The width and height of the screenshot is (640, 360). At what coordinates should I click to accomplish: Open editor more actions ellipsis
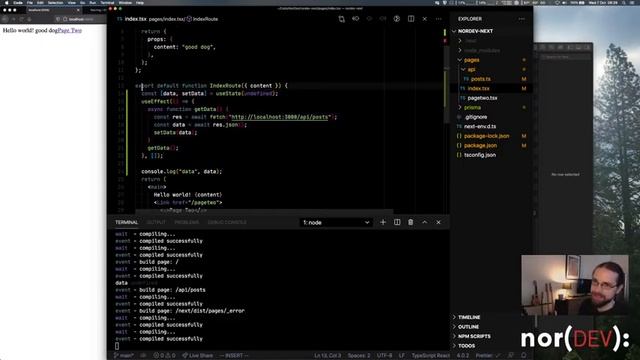point(438,19)
